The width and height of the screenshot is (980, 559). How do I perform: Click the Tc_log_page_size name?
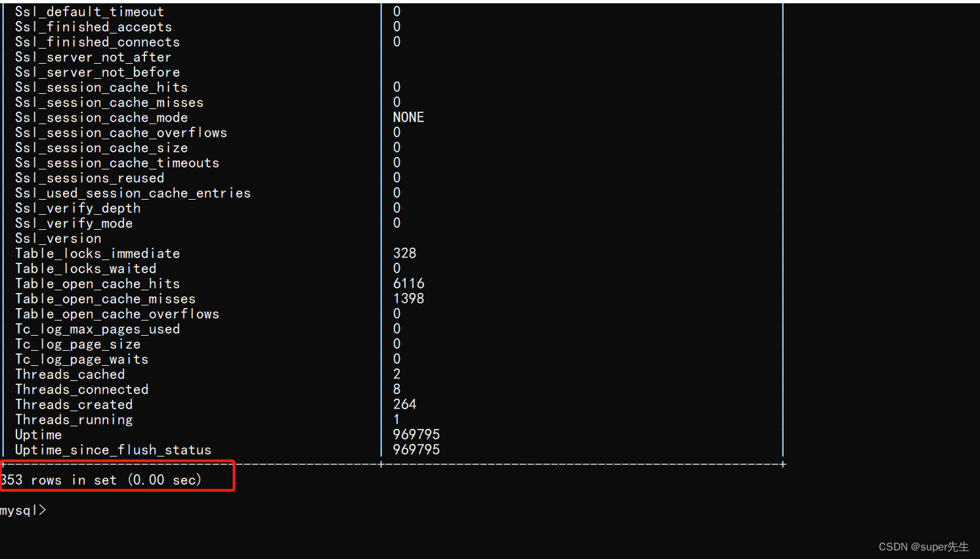point(77,344)
